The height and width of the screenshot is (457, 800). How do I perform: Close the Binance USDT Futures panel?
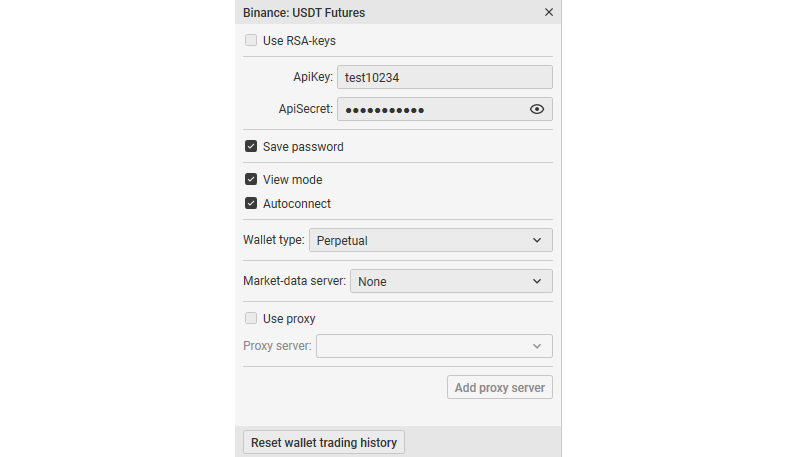click(x=548, y=13)
